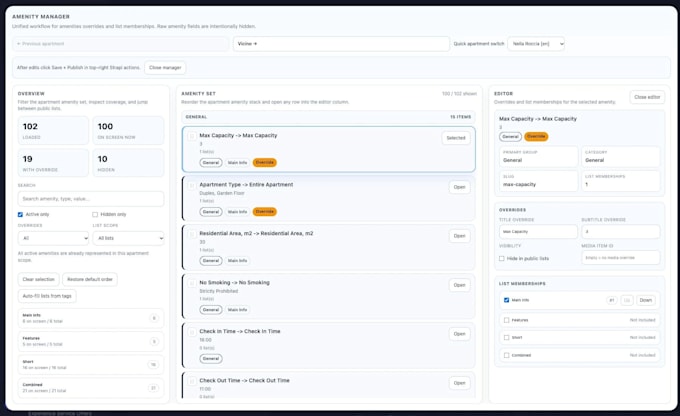Click the 102 Loaded stat card
This screenshot has height=416, width=680.
coord(53,131)
